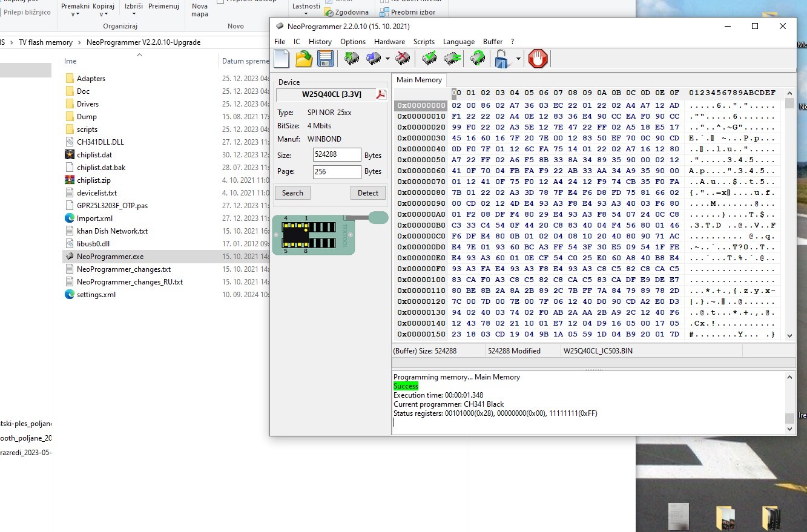Click the Verify IC green checkmark chip icon
Screen dimensions: 807x532
[430, 59]
